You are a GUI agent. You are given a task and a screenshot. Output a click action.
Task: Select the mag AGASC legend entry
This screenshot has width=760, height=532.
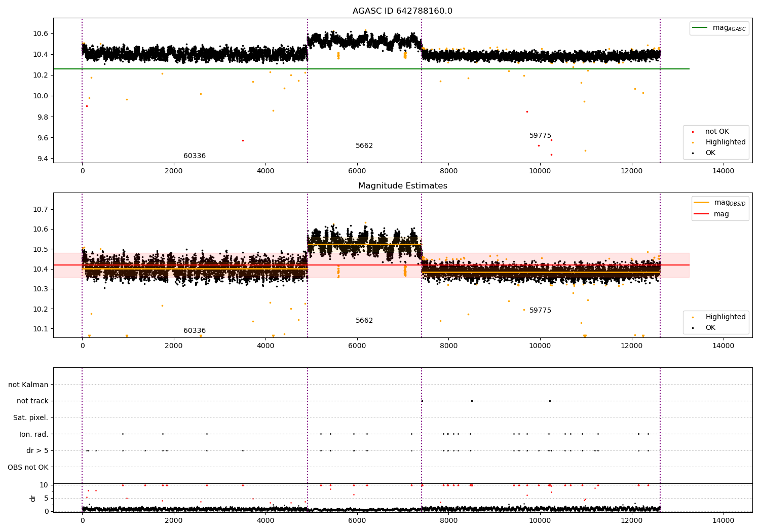point(719,28)
